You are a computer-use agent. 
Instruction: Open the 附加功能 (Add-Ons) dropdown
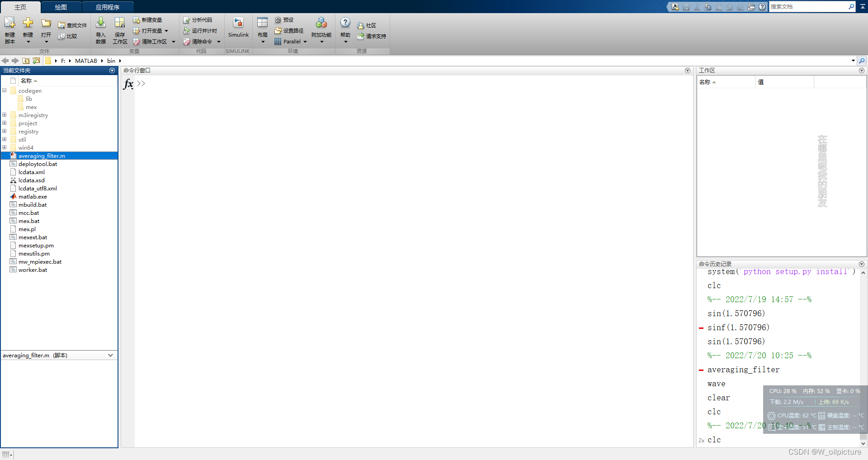point(321,42)
